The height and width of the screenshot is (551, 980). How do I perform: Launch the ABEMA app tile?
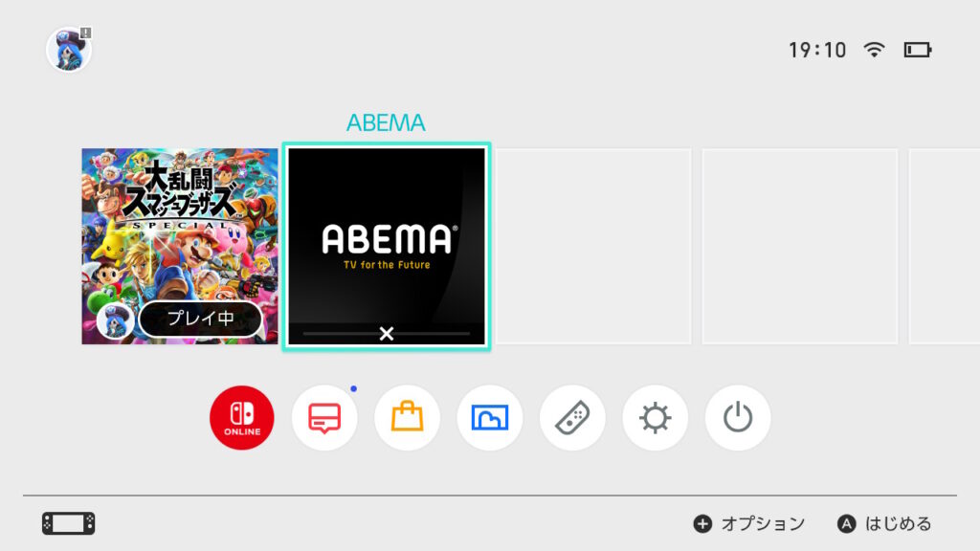point(387,246)
